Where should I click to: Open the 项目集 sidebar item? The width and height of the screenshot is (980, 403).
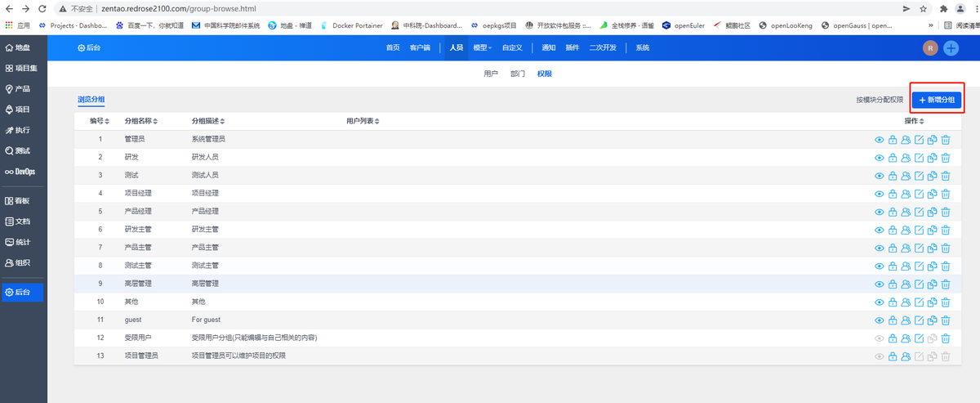click(23, 68)
